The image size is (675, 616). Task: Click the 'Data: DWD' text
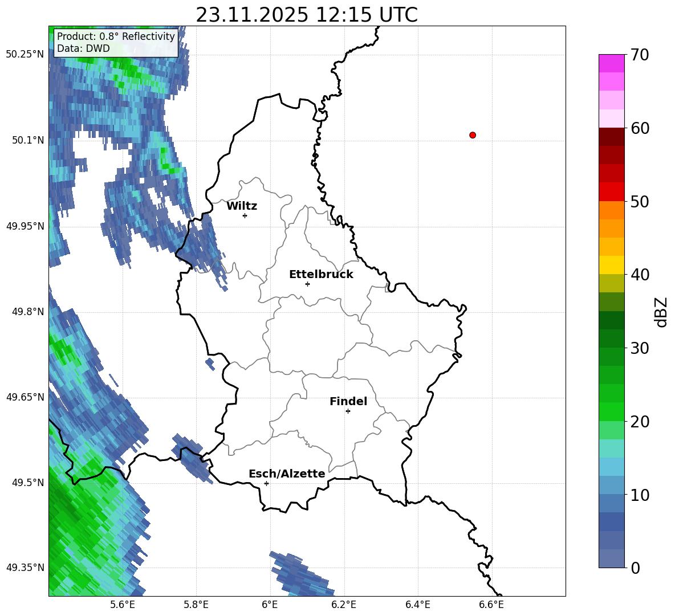[83, 48]
